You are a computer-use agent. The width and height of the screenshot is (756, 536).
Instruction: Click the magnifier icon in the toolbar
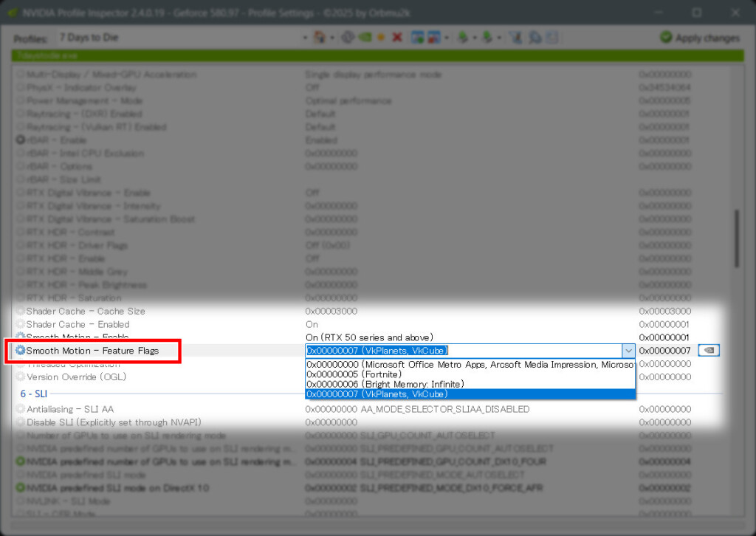[x=535, y=37]
